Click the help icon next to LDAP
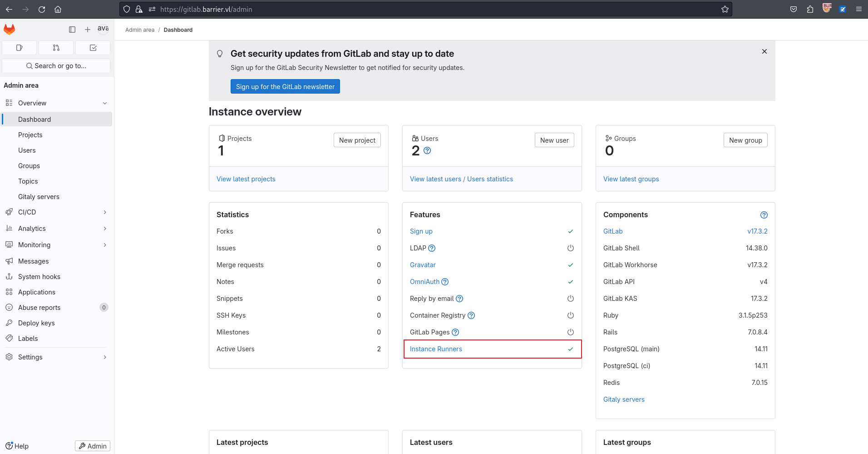Viewport: 868px width, 454px height. click(x=432, y=248)
